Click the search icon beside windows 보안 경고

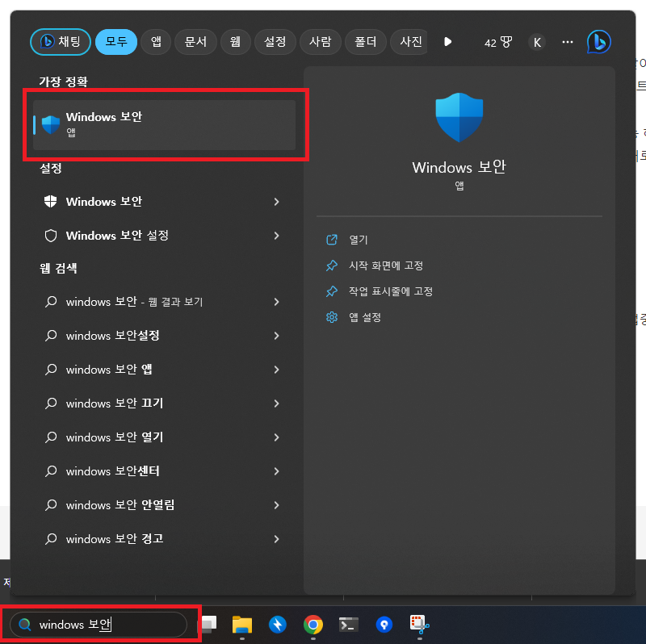51,538
